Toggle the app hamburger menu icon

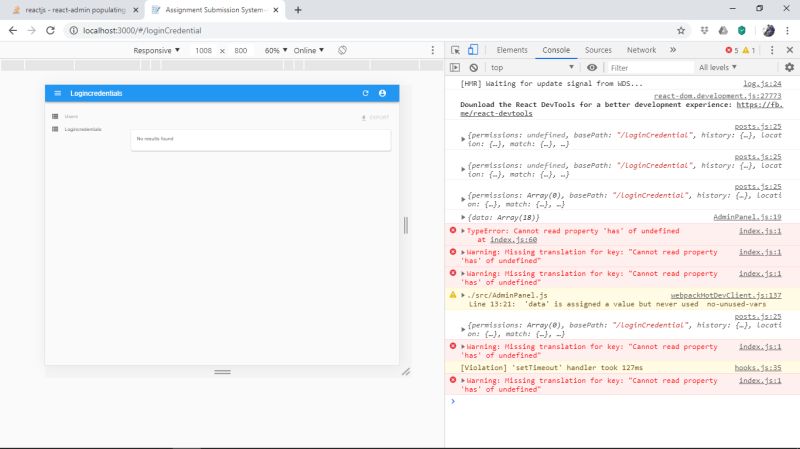pyautogui.click(x=58, y=93)
